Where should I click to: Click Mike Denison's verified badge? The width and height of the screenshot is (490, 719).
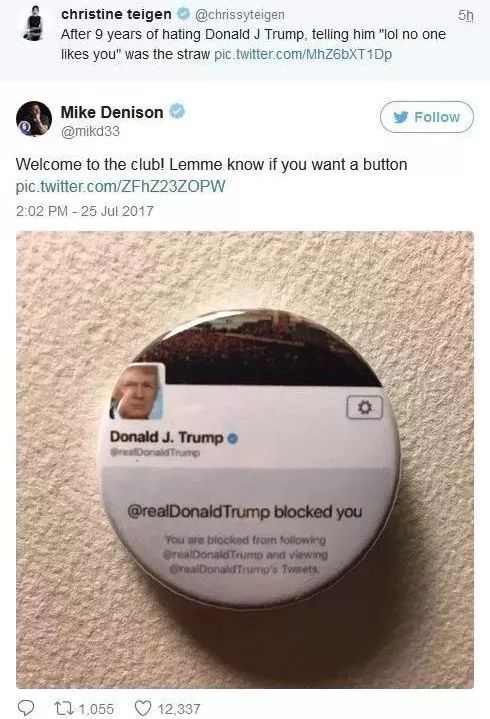coord(177,111)
